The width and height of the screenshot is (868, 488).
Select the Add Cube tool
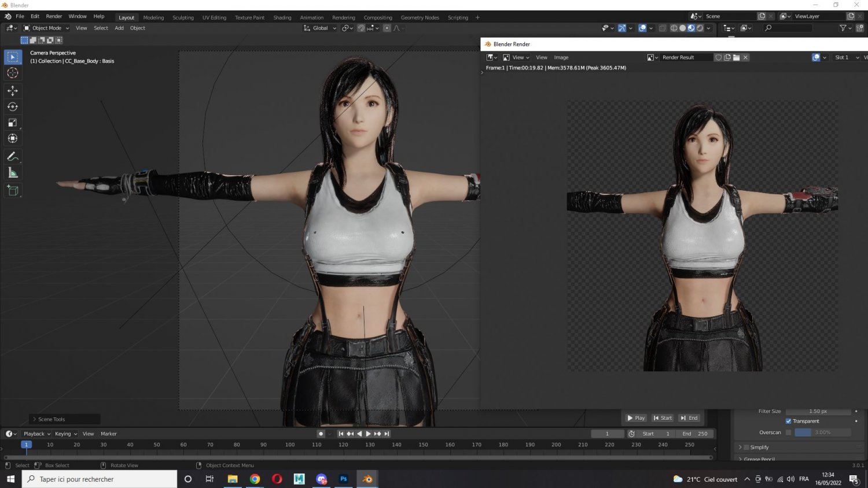pos(13,190)
